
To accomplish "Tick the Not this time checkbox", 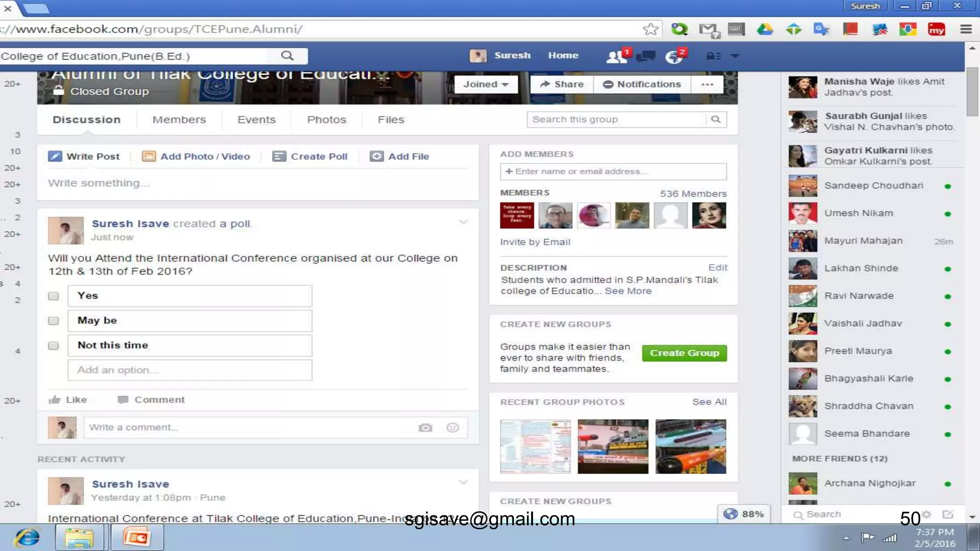I will [54, 346].
